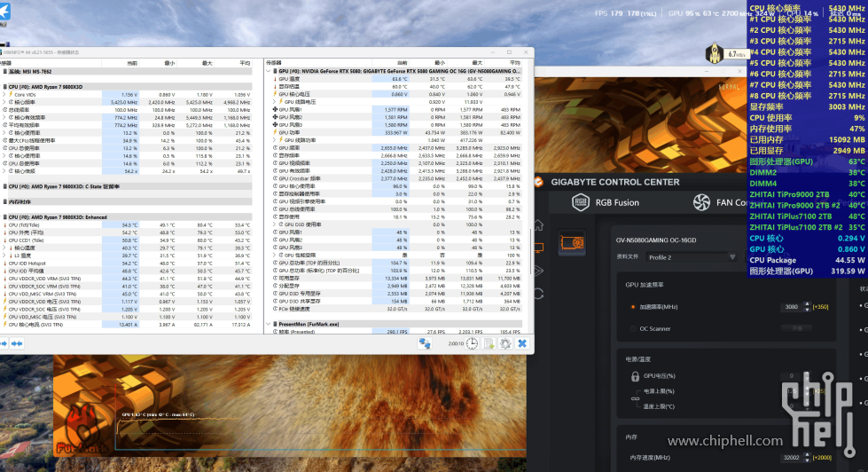
Task: Open the remote network monitors icon in HWiNFO
Action: point(425,343)
